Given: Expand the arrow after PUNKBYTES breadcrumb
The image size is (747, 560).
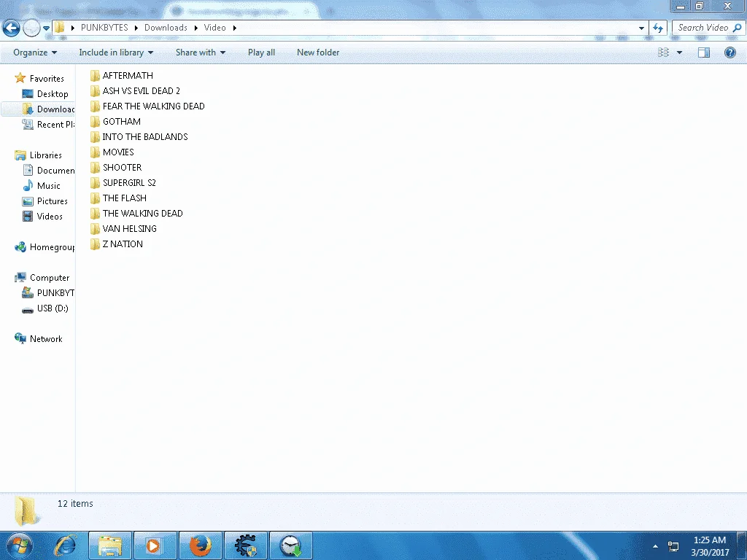Looking at the screenshot, I should 136,28.
